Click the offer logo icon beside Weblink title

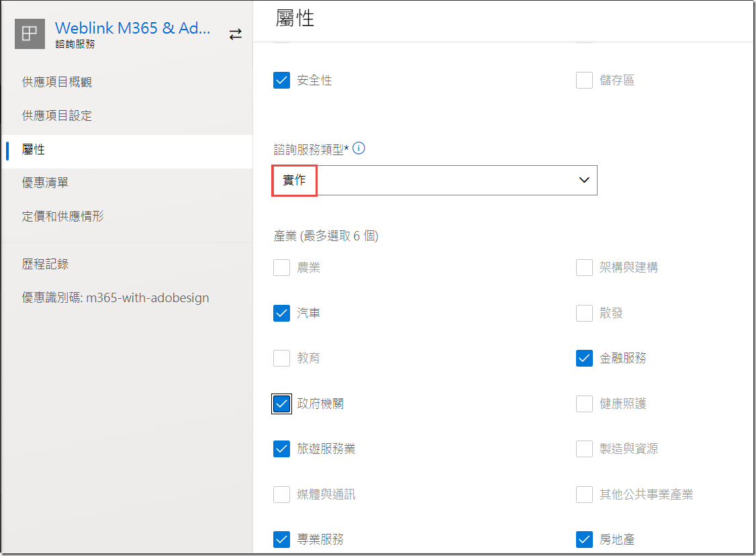(30, 34)
